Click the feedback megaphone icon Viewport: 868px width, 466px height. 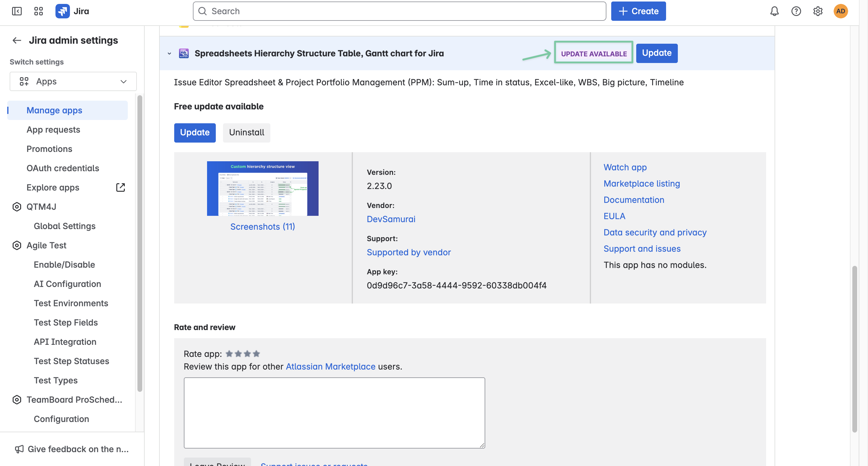(19, 449)
